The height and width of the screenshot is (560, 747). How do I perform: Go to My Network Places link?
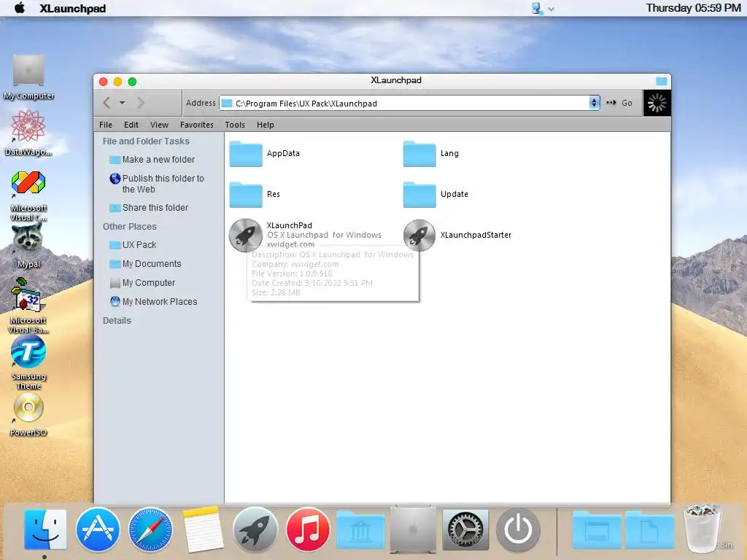153,302
